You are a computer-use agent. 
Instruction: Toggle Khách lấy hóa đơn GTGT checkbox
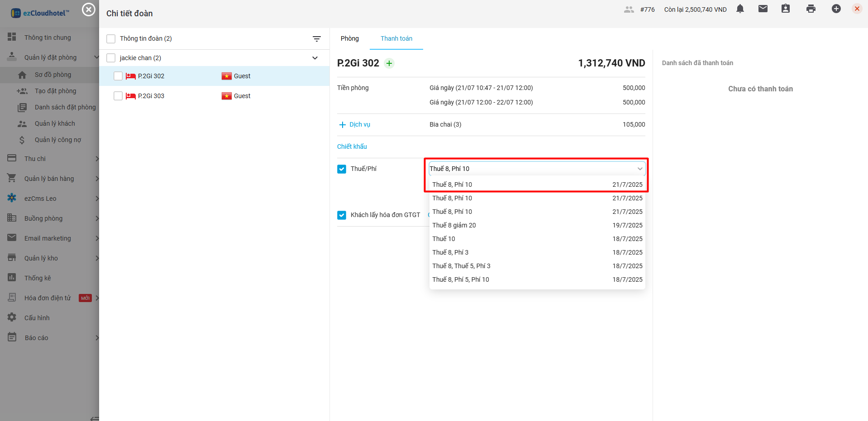[x=342, y=215]
